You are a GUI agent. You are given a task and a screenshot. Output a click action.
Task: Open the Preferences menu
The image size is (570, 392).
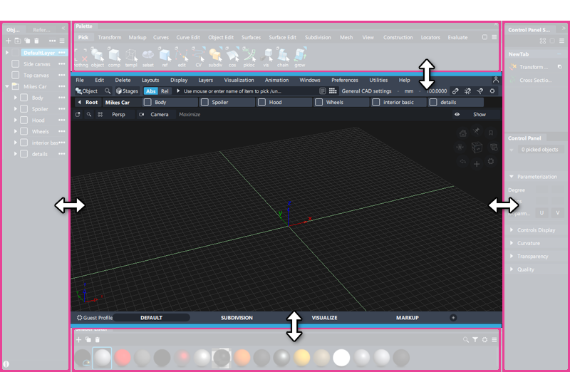point(345,80)
